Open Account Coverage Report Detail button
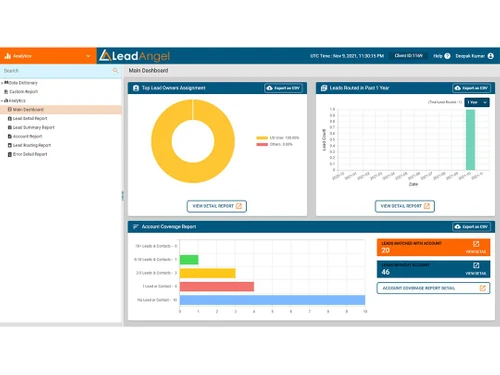500x375 pixels. 433,288
